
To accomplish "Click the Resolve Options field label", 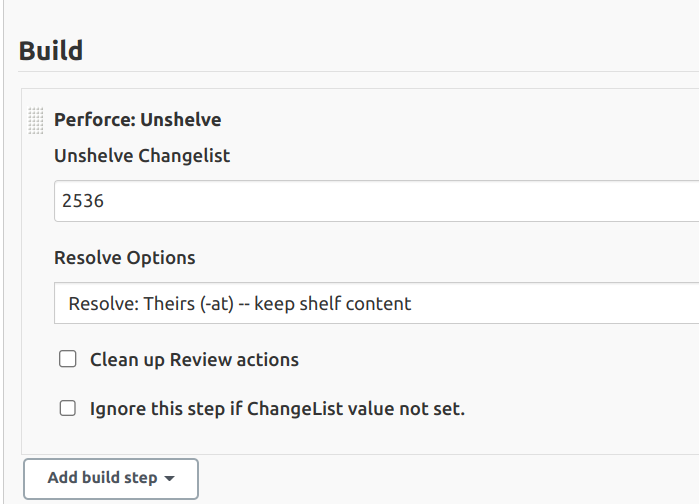I will pyautogui.click(x=125, y=257).
